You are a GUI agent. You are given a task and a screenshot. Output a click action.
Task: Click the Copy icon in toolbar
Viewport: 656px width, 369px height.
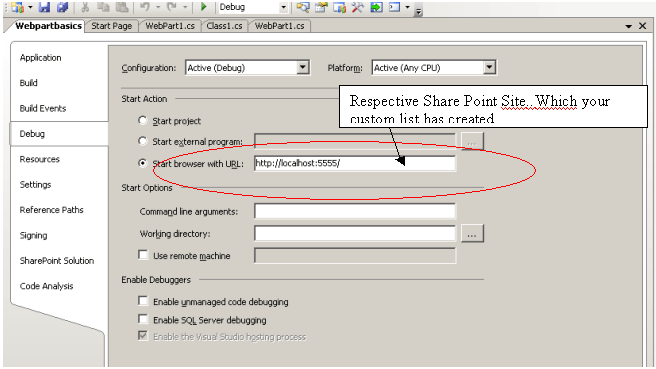point(103,7)
